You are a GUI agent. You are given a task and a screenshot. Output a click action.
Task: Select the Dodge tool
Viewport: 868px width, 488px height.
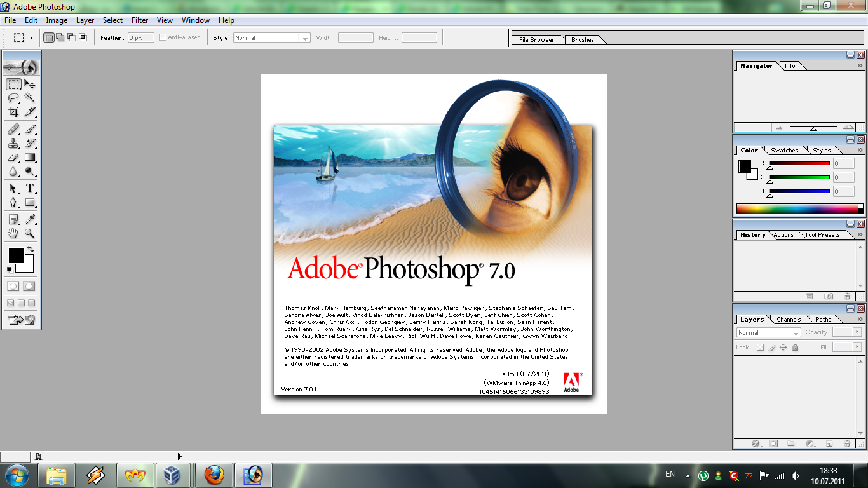pos(30,172)
